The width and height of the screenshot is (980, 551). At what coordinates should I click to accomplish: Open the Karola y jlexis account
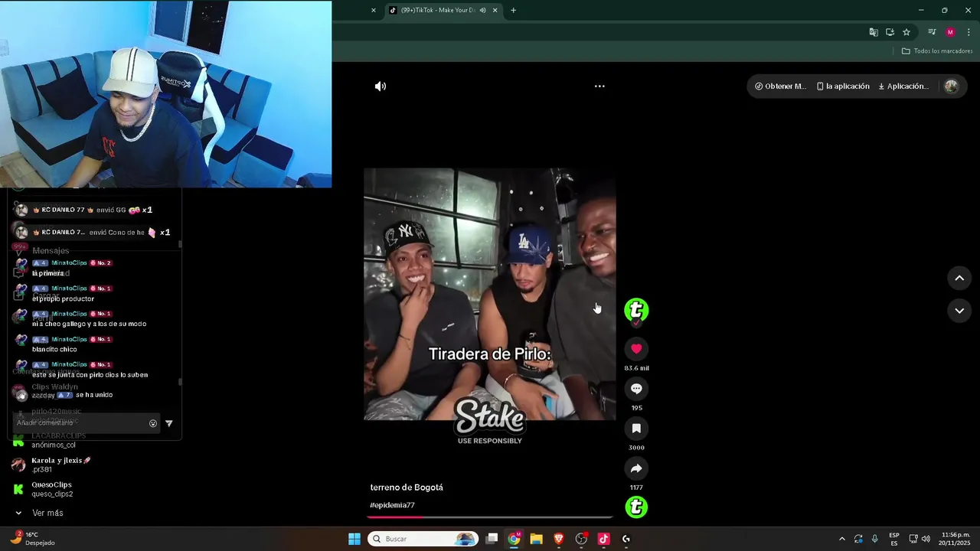tap(51, 465)
